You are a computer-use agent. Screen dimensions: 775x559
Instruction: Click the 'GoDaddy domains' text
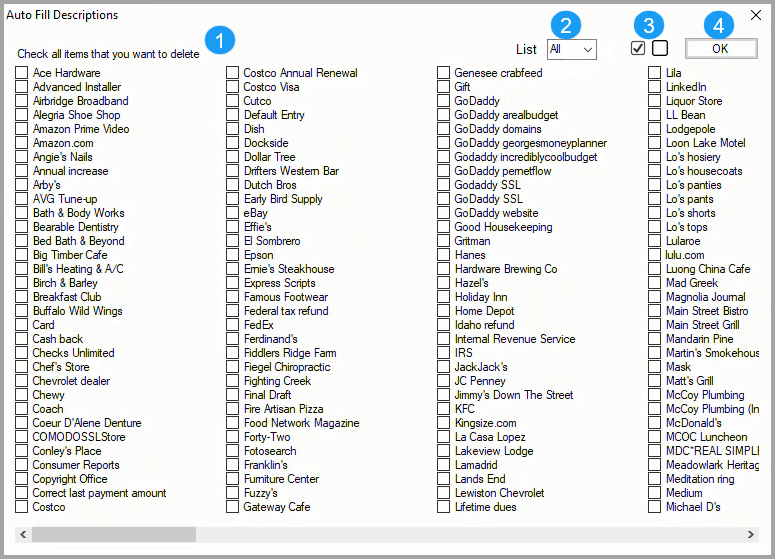click(x=498, y=129)
